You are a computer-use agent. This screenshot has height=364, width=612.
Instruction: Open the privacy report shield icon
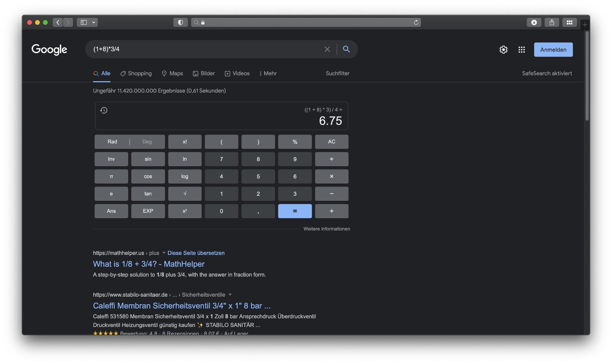181,22
